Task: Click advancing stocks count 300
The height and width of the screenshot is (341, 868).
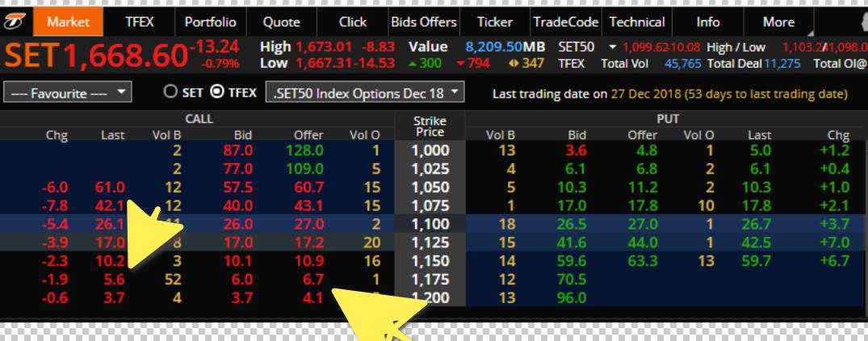Action: pos(430,64)
